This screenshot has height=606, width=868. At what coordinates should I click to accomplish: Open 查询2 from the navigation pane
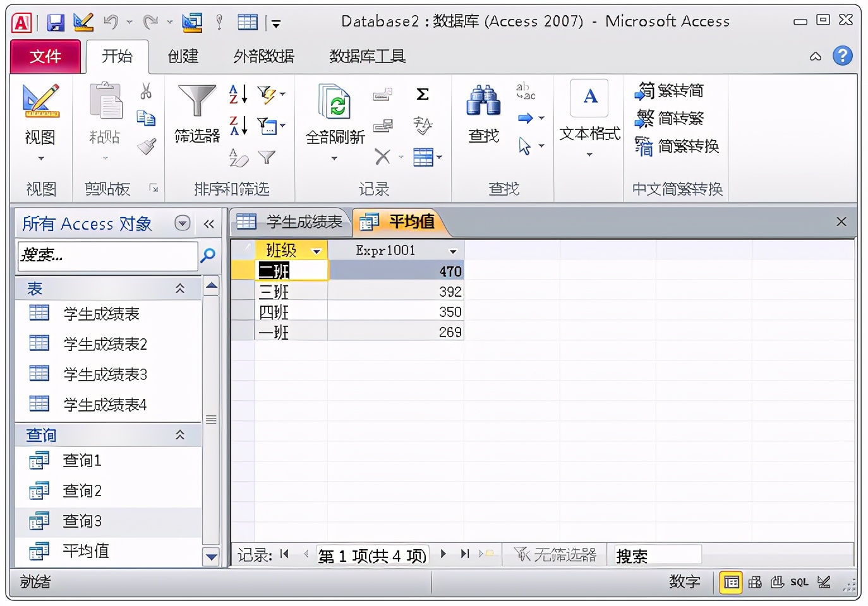point(82,490)
